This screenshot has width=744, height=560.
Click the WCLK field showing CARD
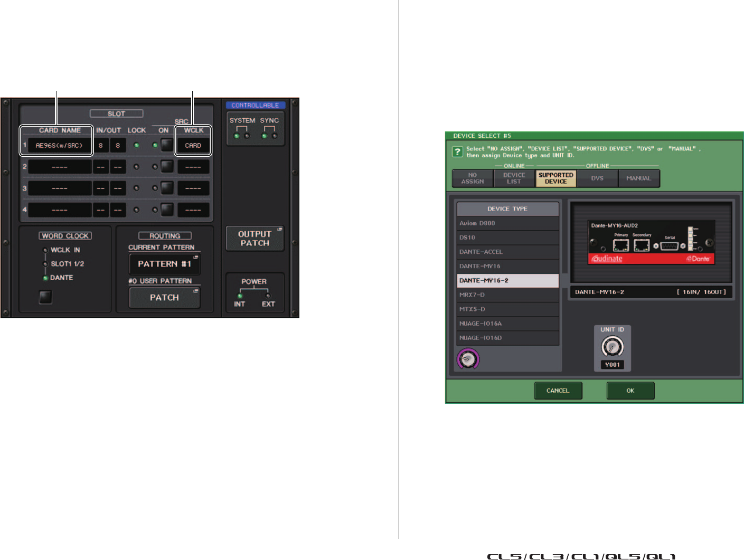(x=193, y=145)
